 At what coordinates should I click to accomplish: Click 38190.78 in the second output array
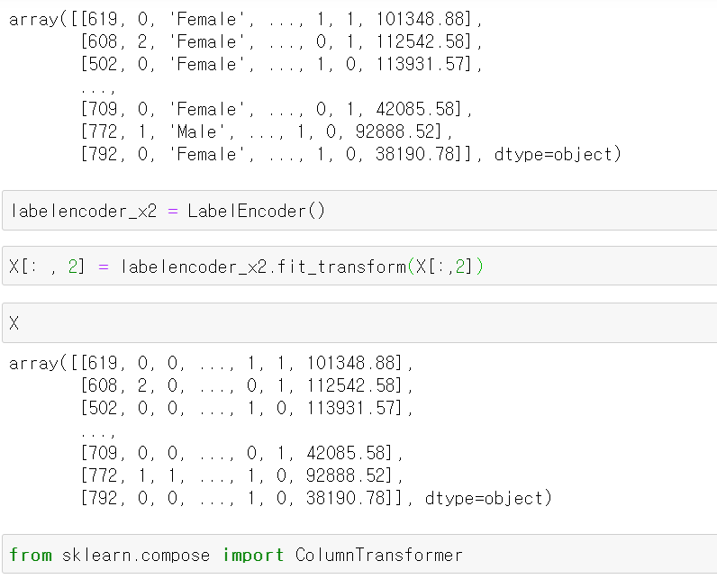[346, 498]
